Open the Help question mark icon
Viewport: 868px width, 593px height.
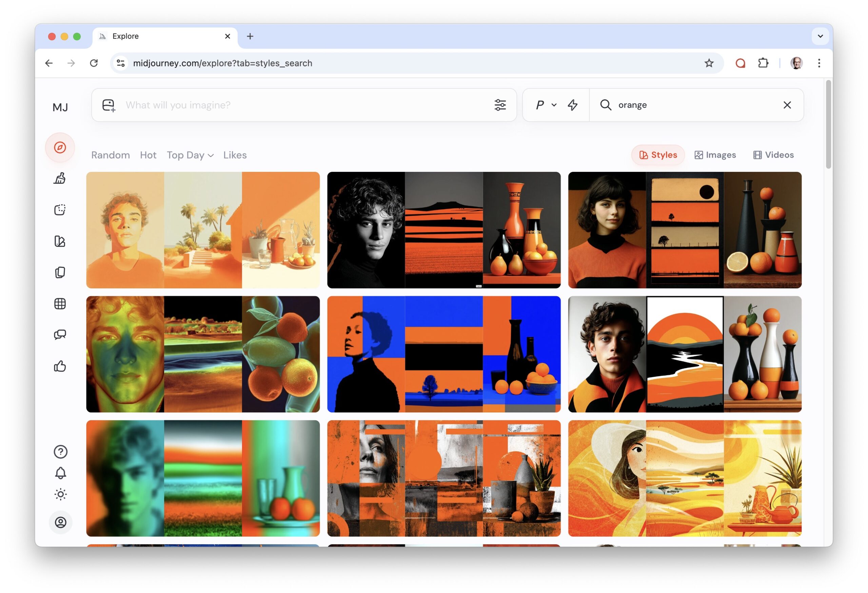tap(60, 452)
